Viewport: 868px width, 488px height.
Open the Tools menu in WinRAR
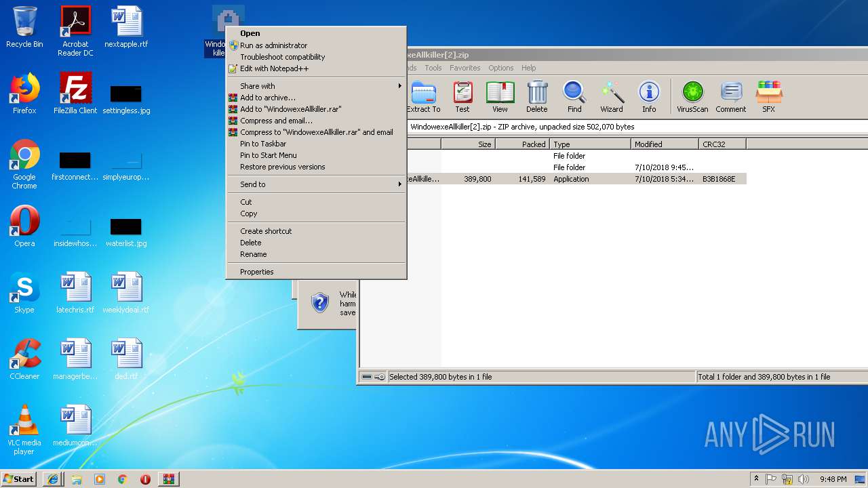coord(433,68)
